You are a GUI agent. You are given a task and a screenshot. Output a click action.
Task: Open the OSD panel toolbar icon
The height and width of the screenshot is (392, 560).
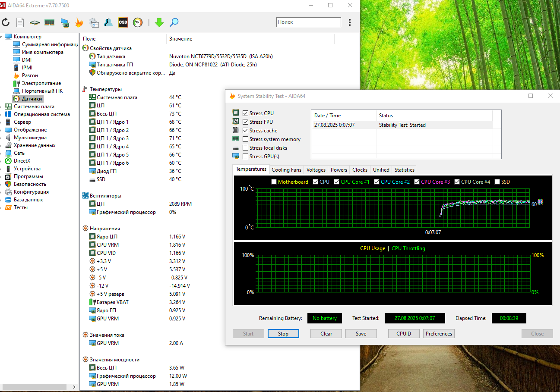click(123, 22)
